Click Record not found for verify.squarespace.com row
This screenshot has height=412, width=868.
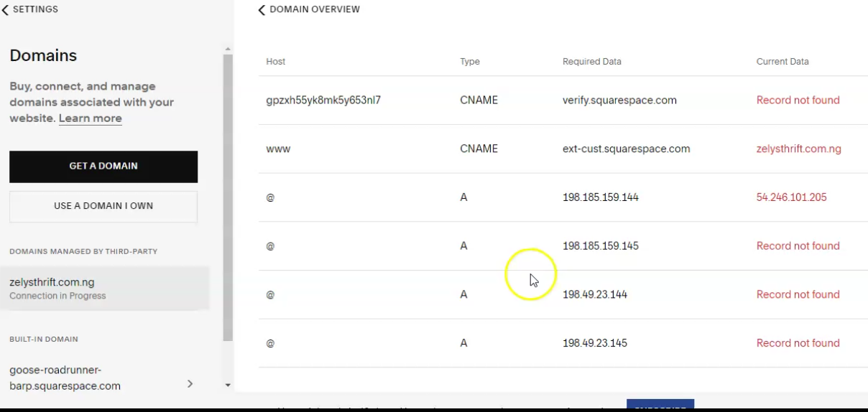pyautogui.click(x=798, y=100)
